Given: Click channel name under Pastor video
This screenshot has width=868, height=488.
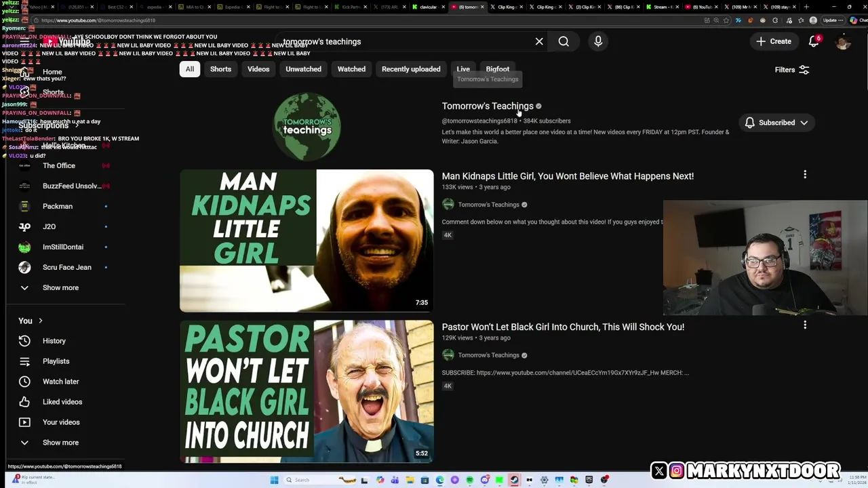Looking at the screenshot, I should point(488,355).
